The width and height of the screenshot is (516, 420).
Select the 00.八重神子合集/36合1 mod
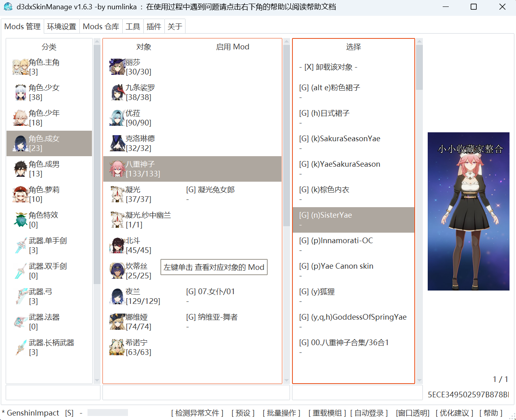354,347
